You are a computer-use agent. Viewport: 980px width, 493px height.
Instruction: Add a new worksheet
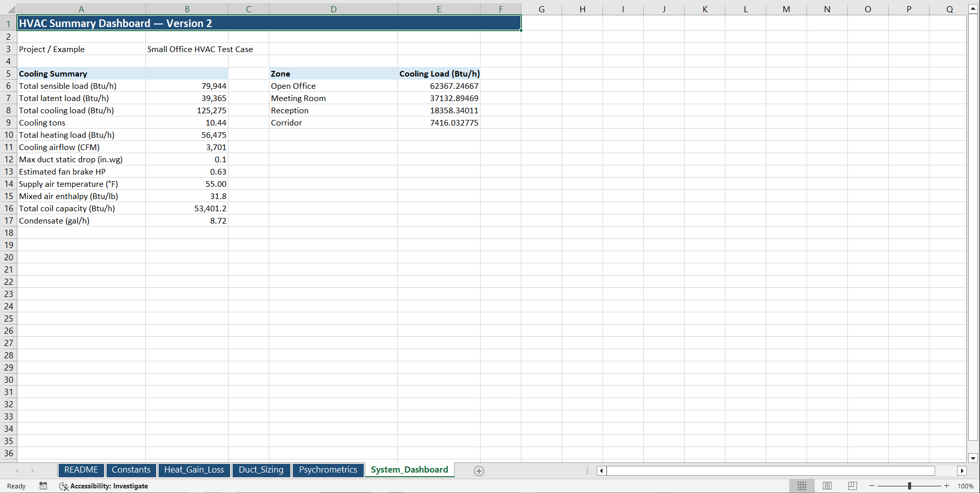479,470
